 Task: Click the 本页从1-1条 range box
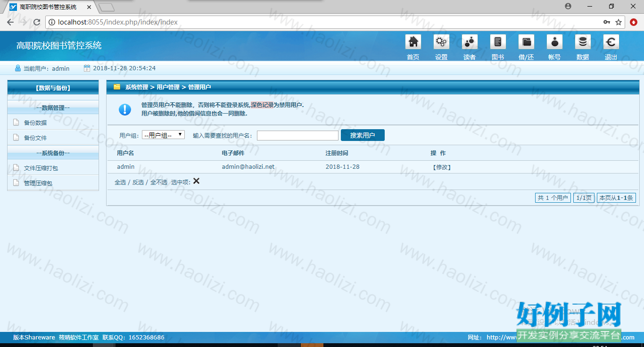pyautogui.click(x=616, y=198)
